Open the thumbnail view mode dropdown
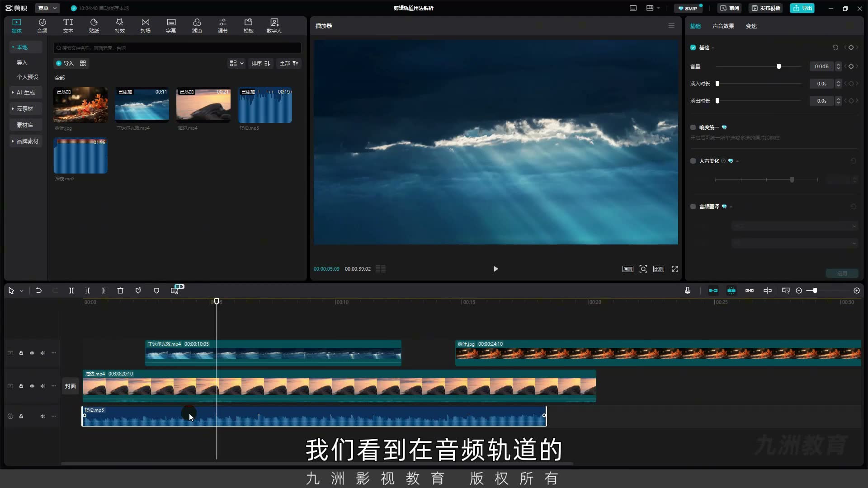The height and width of the screenshot is (488, 868). pos(236,63)
